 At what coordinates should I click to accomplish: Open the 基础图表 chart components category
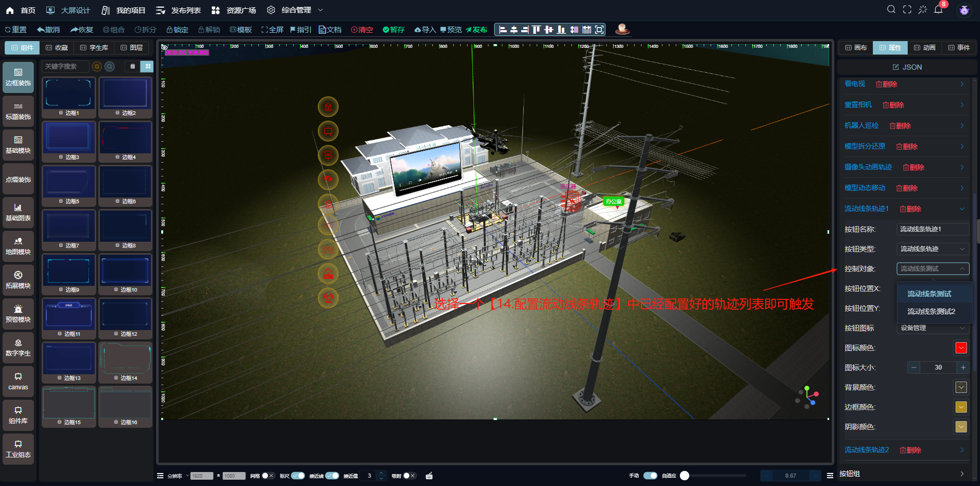click(x=18, y=213)
